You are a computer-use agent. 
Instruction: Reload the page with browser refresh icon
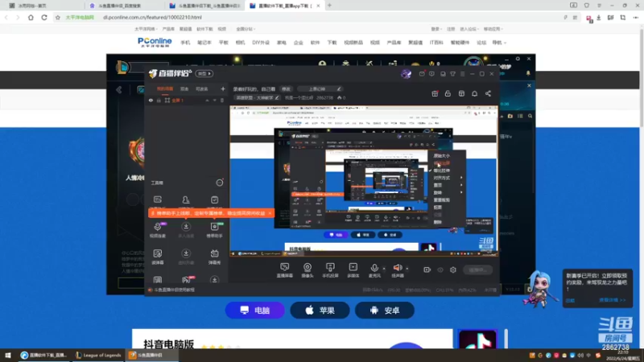coord(44,17)
